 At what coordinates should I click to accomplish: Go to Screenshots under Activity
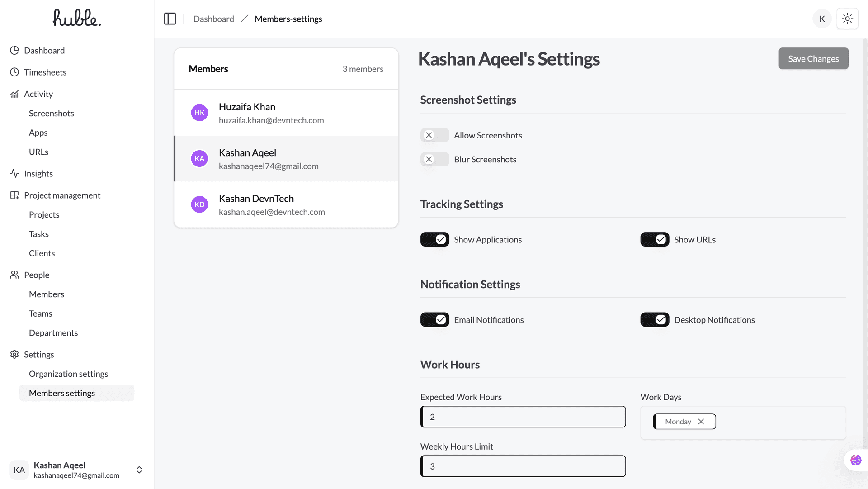tap(51, 114)
